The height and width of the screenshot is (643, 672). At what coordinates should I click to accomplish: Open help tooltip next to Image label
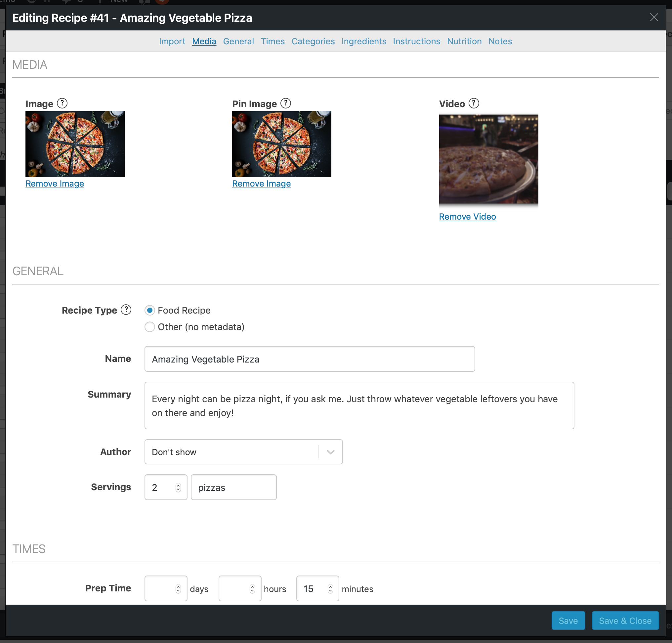point(62,103)
